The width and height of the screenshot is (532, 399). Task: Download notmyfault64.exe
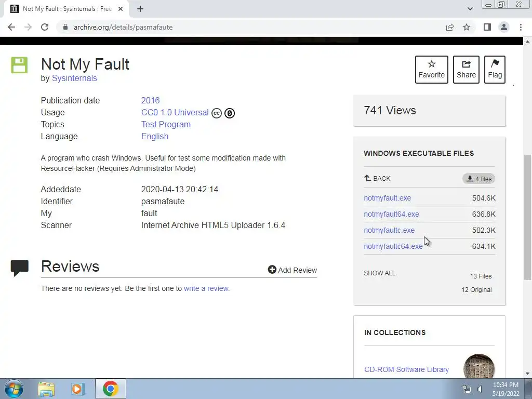(x=392, y=214)
